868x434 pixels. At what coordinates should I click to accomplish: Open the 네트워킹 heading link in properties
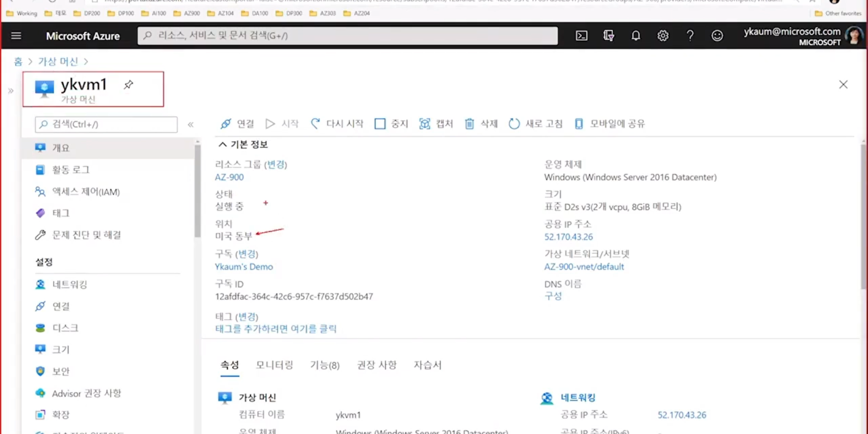[578, 397]
